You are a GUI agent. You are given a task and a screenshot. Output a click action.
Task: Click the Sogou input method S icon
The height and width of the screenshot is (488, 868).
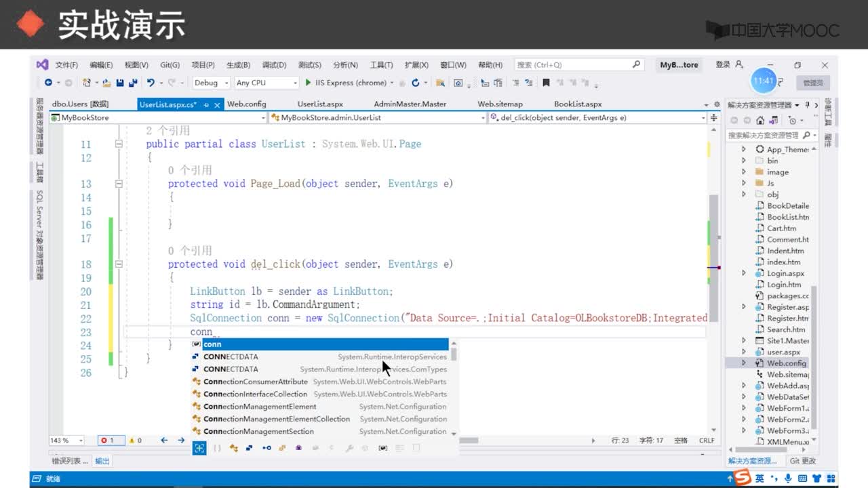click(x=743, y=479)
